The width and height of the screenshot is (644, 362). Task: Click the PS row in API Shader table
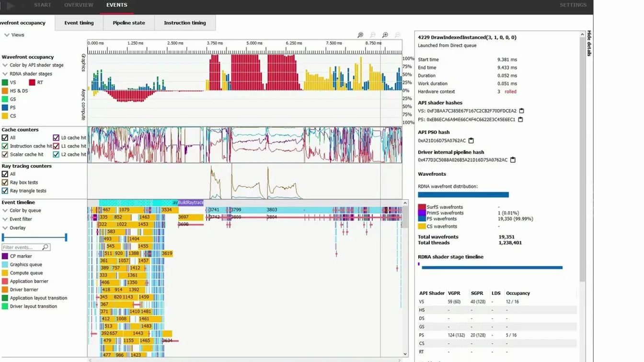pos(497,335)
